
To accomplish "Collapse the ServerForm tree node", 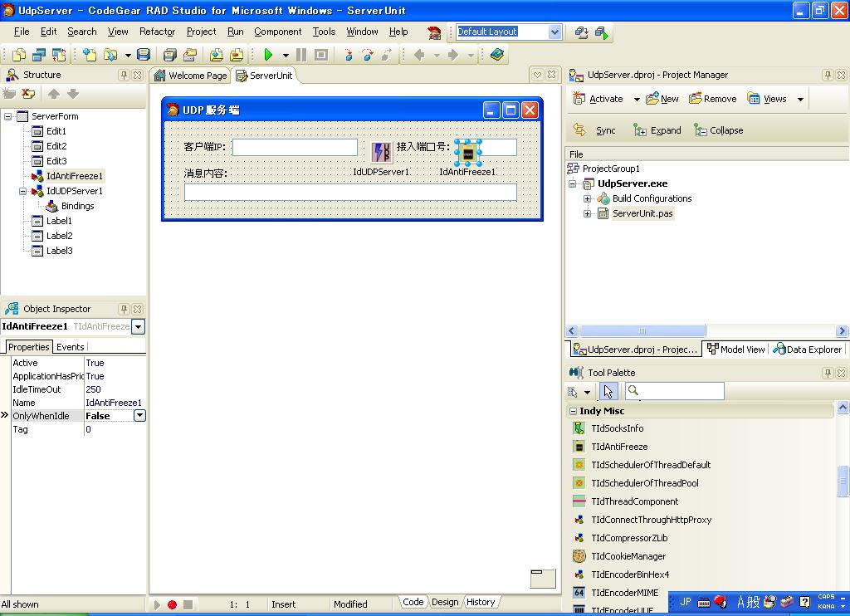I will 8,116.
